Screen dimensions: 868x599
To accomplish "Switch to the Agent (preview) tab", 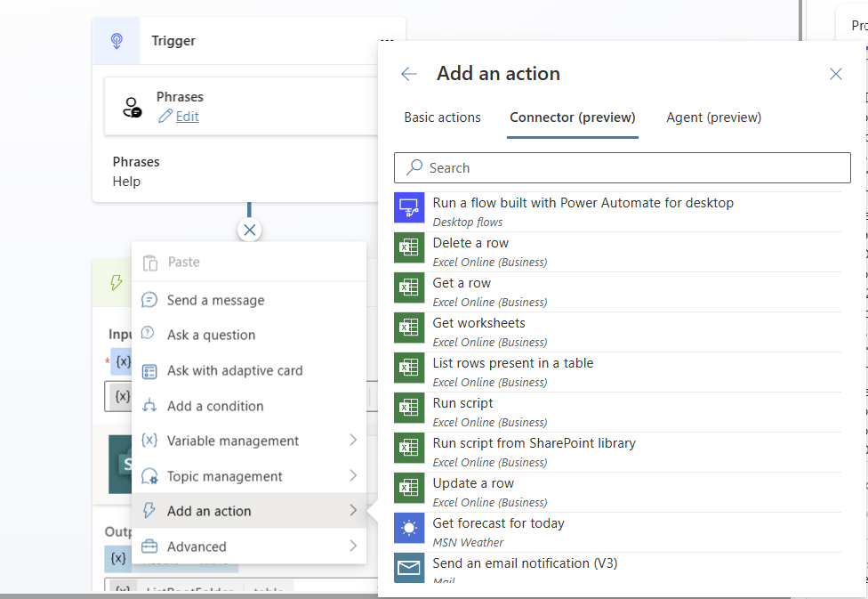I will (x=713, y=117).
